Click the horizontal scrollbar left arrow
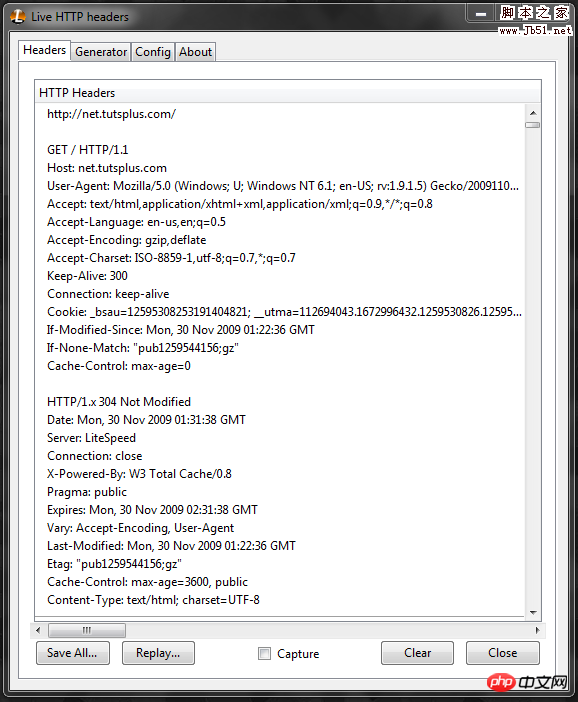Screen dimensions: 578x702 point(38,630)
